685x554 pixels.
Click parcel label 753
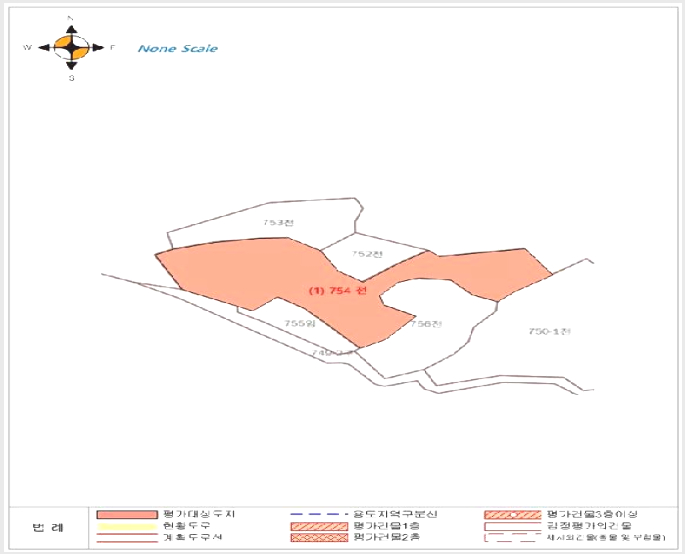coord(278,222)
